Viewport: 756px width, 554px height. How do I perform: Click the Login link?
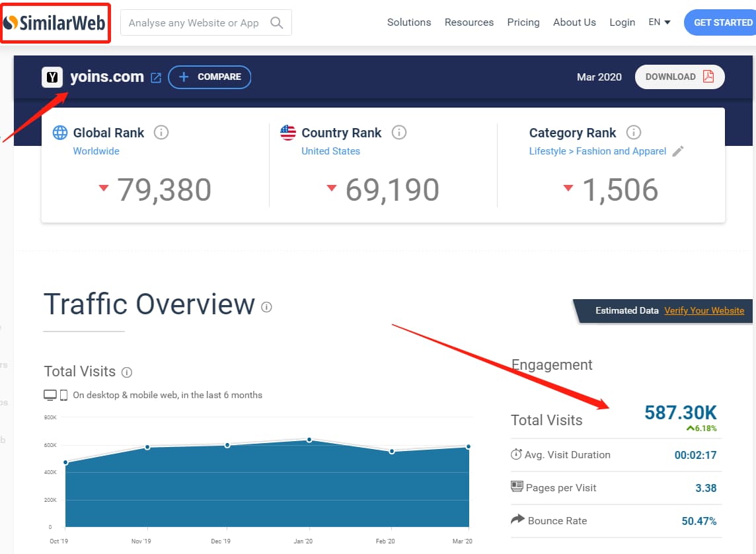(x=622, y=22)
